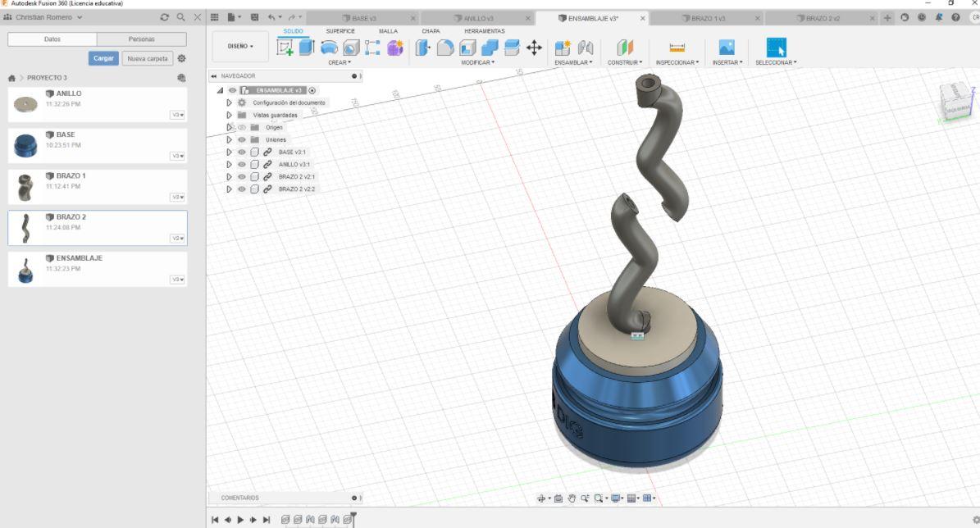Click the Look At icon in navigation bar
Screen dimensions: 980x528
click(558, 498)
